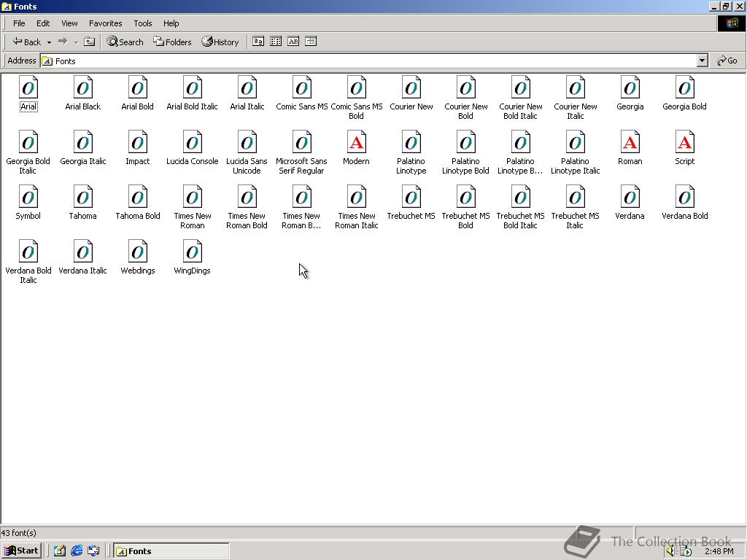Open the View menu

[x=69, y=23]
